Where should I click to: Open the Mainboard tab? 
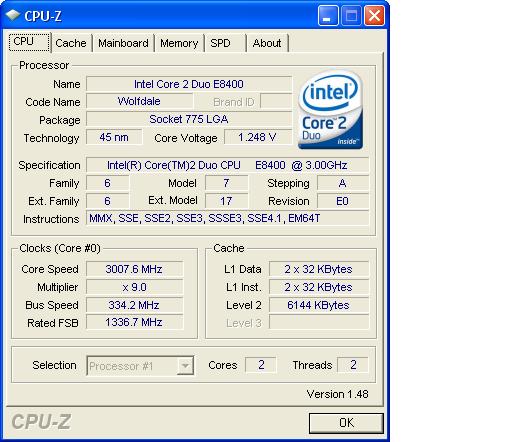(123, 43)
